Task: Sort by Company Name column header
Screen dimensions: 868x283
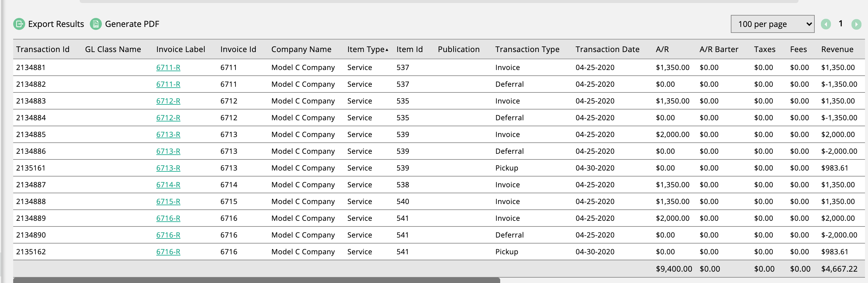Action: coord(301,49)
